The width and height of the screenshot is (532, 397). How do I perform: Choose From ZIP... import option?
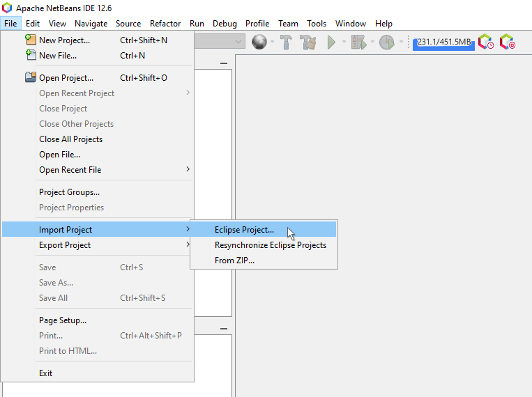point(264,260)
